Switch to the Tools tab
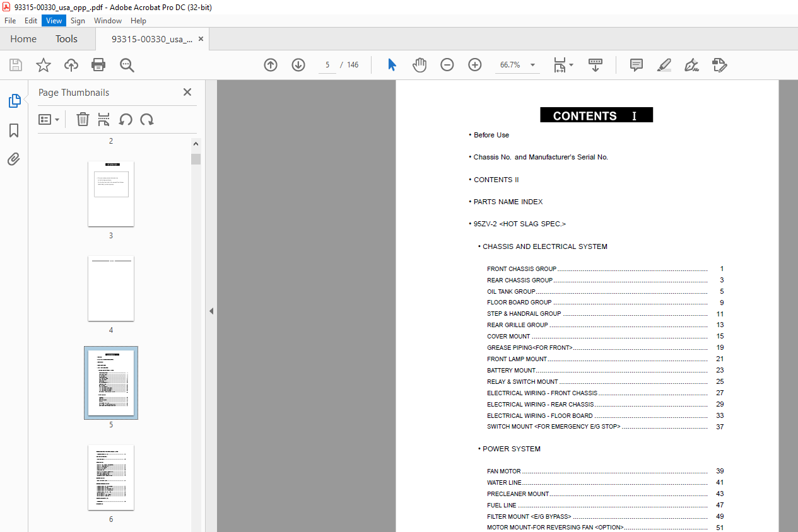Screen dimensions: 798x532 (x=66, y=39)
